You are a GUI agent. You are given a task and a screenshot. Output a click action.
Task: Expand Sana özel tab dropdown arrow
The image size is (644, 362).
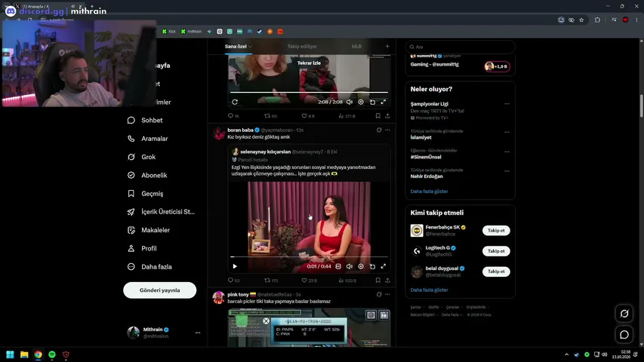250,47
